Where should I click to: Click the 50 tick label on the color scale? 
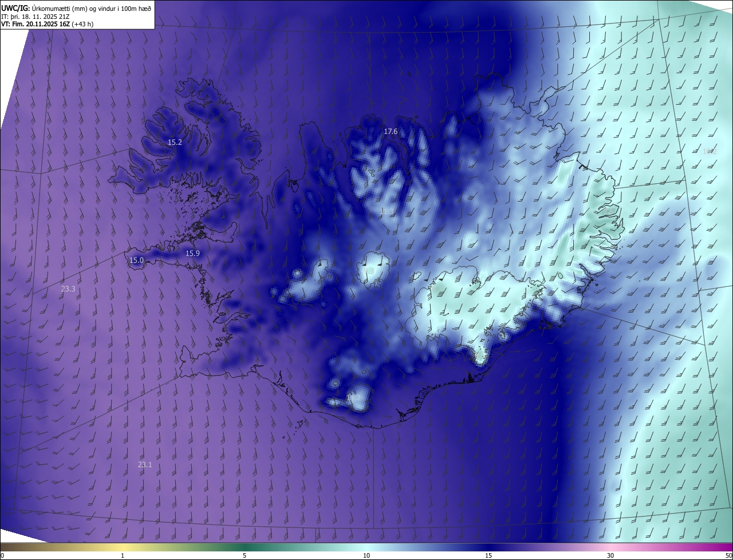(729, 555)
